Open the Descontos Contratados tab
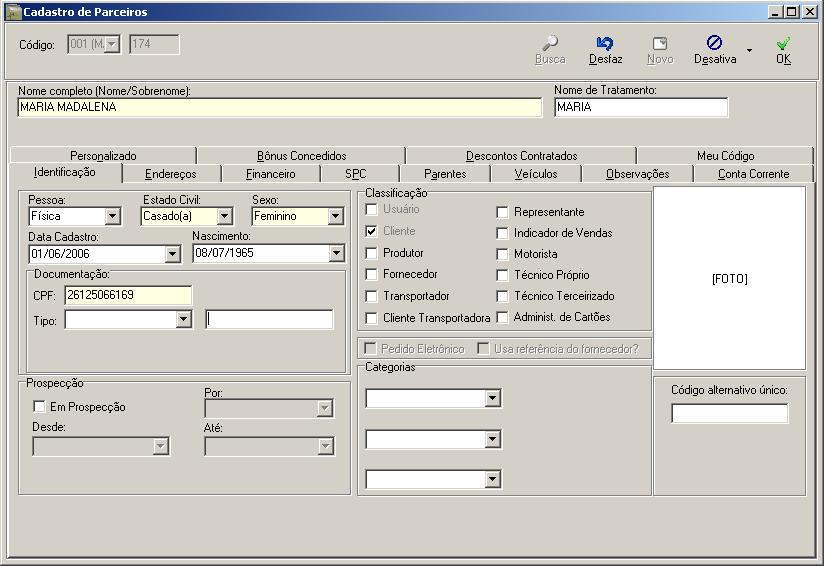The width and height of the screenshot is (824, 566). tap(521, 156)
